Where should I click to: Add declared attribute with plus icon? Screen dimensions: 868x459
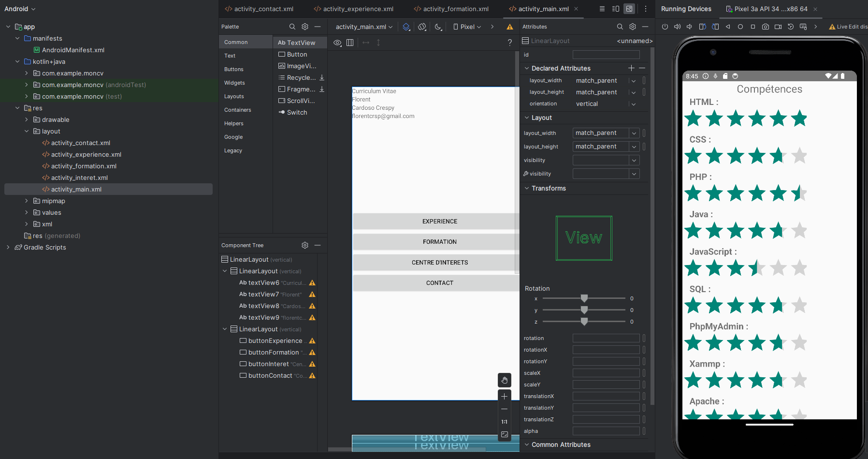pyautogui.click(x=631, y=68)
